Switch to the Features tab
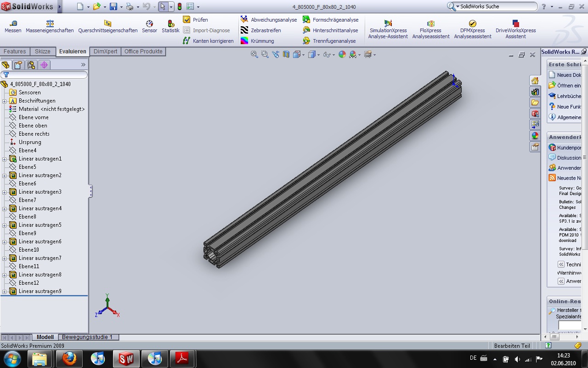588x368 pixels. coord(15,52)
